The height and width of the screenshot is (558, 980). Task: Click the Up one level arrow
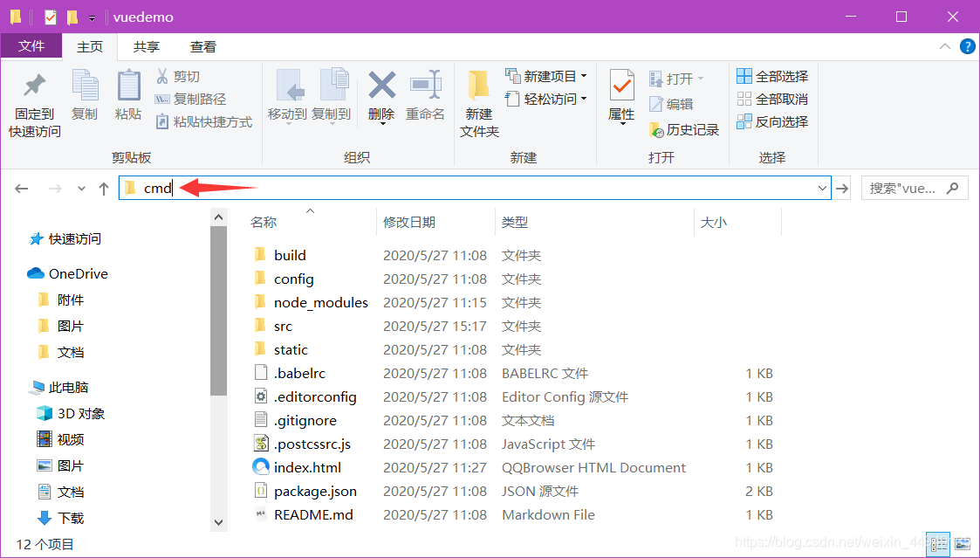[104, 189]
